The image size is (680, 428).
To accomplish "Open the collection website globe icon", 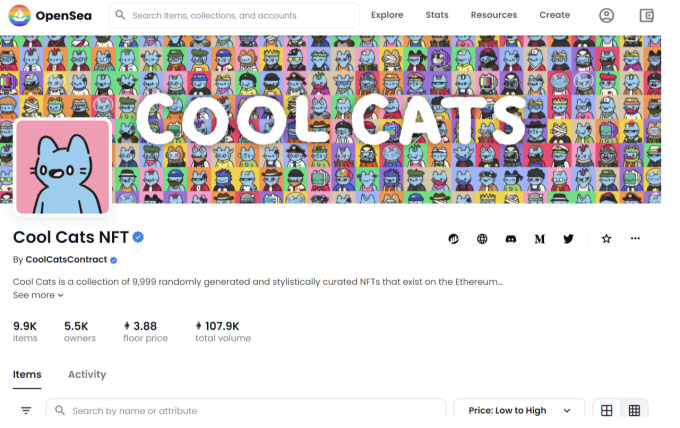I will click(x=482, y=239).
